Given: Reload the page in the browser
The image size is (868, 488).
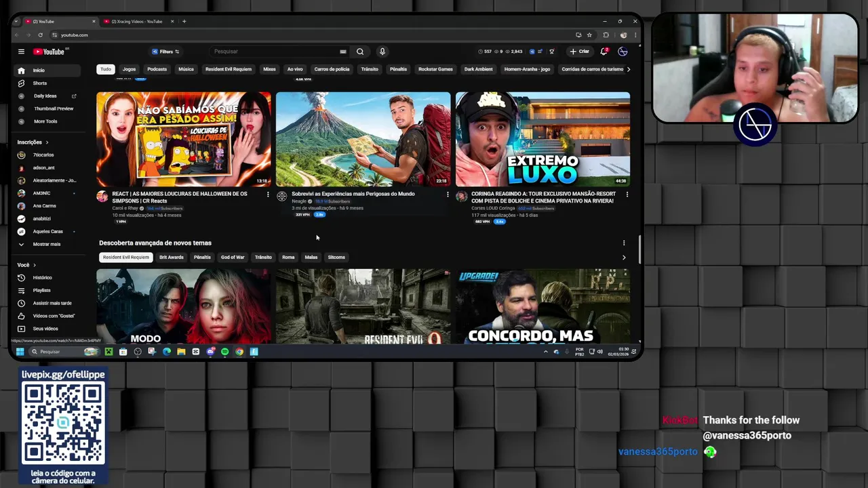Looking at the screenshot, I should 40,35.
